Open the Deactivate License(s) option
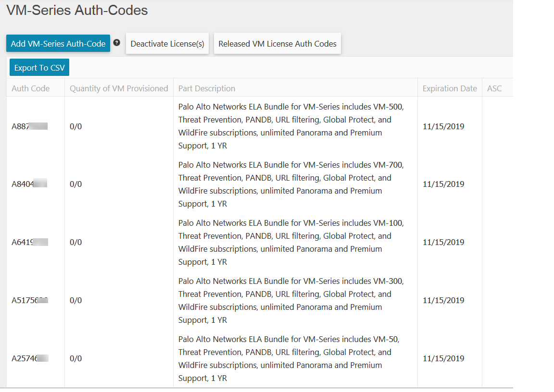Viewport: 554px width, 392px height. pos(167,44)
